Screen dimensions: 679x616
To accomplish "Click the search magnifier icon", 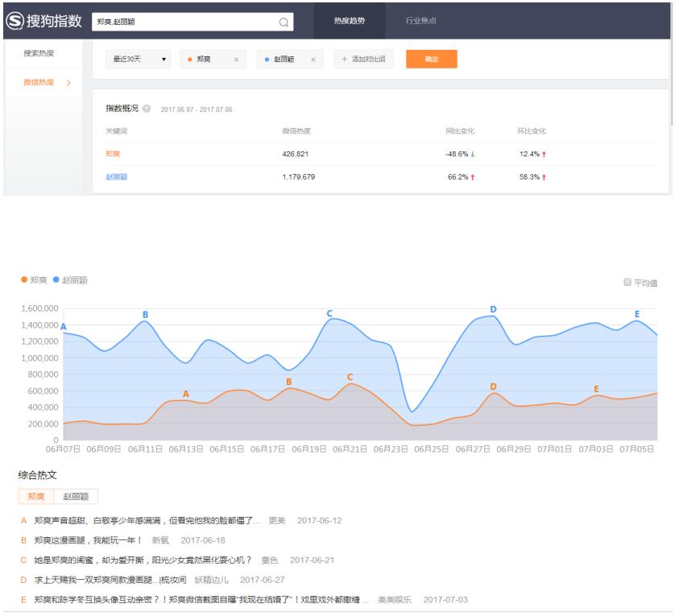I will (x=284, y=22).
